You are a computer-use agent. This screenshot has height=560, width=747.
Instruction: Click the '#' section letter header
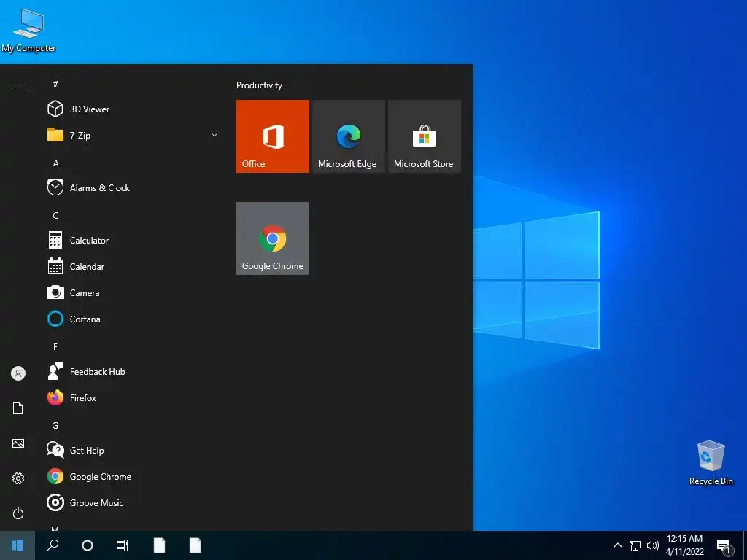(x=55, y=84)
